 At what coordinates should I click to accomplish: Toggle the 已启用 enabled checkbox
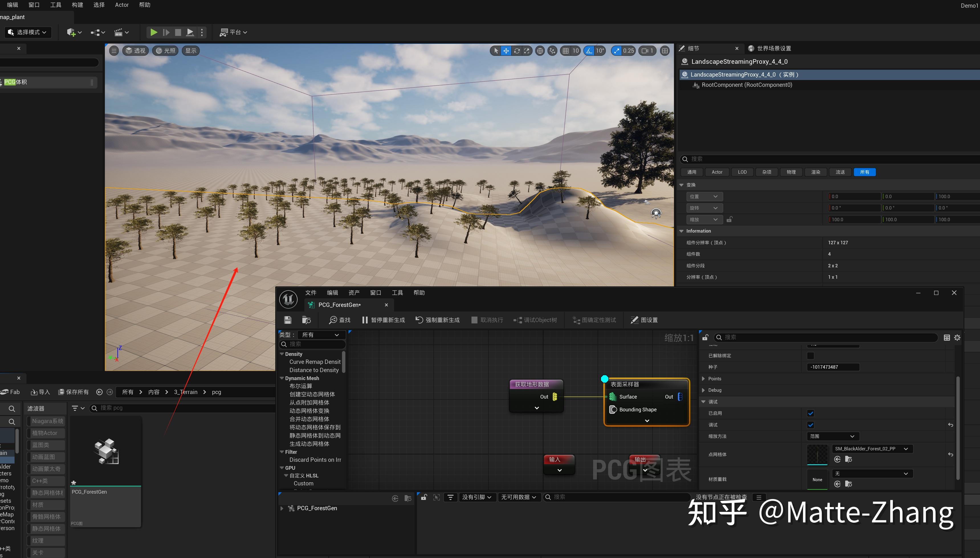click(810, 413)
